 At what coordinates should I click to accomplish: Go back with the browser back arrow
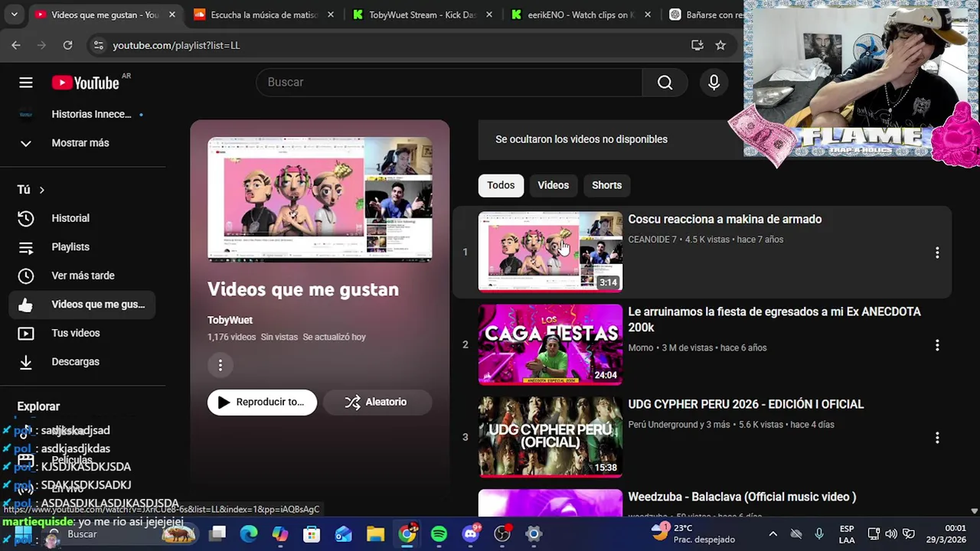pos(16,45)
